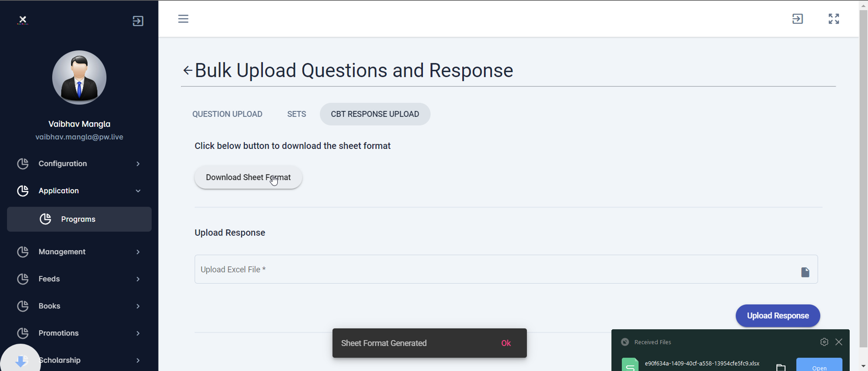868x371 pixels.
Task: Switch to the Question Upload tab
Action: (x=227, y=114)
